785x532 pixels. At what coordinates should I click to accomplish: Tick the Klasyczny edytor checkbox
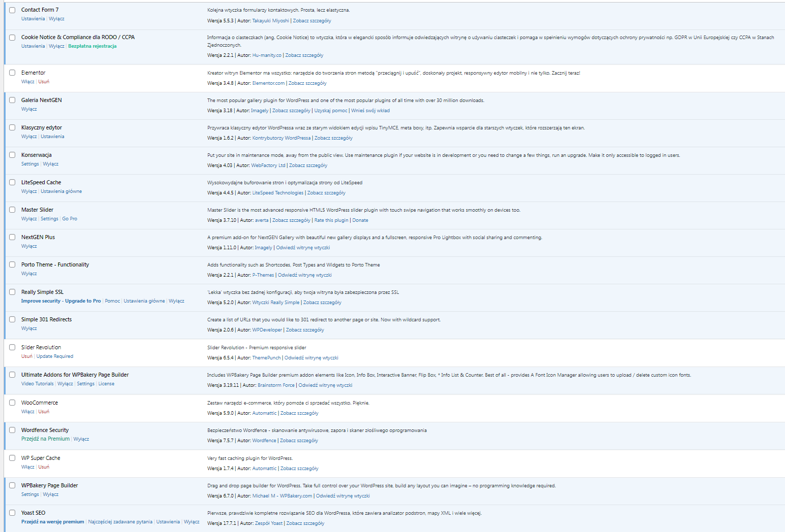(12, 127)
